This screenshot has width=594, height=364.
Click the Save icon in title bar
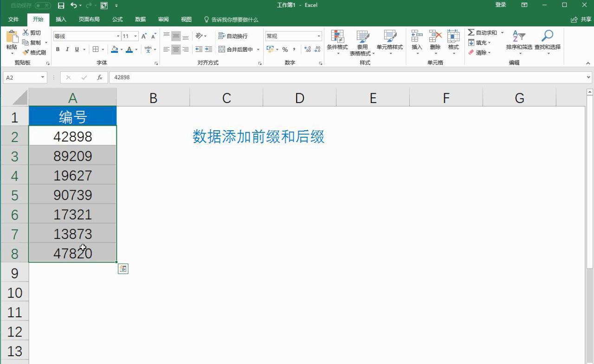click(x=61, y=6)
